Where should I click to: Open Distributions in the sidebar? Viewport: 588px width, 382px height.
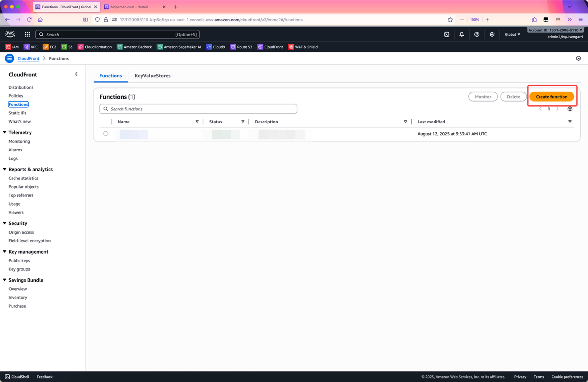coord(21,87)
